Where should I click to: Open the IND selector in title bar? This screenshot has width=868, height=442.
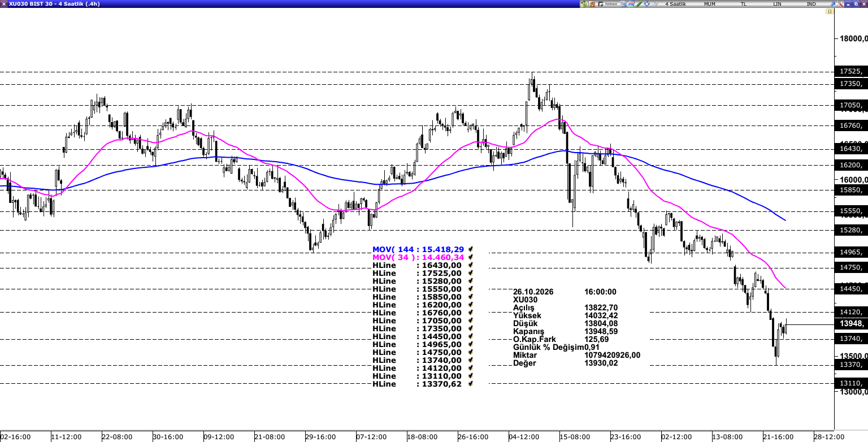tap(811, 4)
